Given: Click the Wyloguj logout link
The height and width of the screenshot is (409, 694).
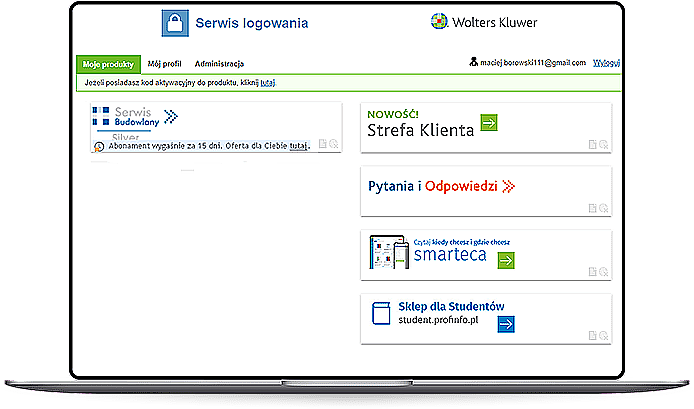Looking at the screenshot, I should click(606, 63).
